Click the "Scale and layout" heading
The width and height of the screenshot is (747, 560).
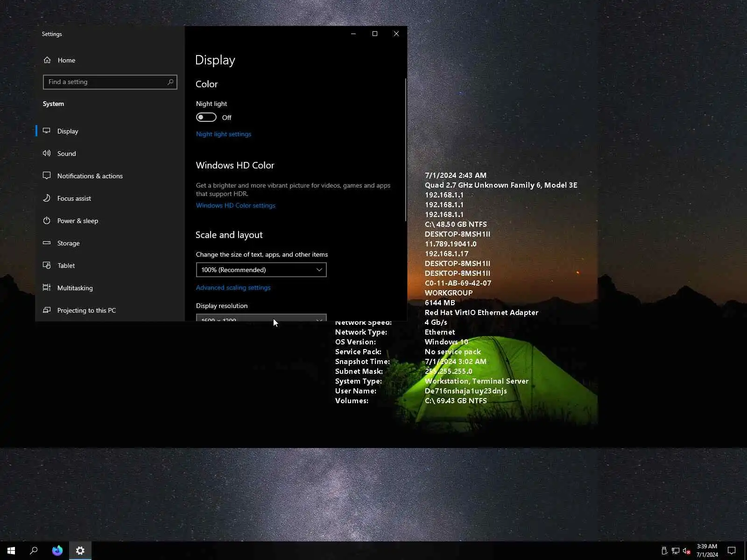(229, 235)
